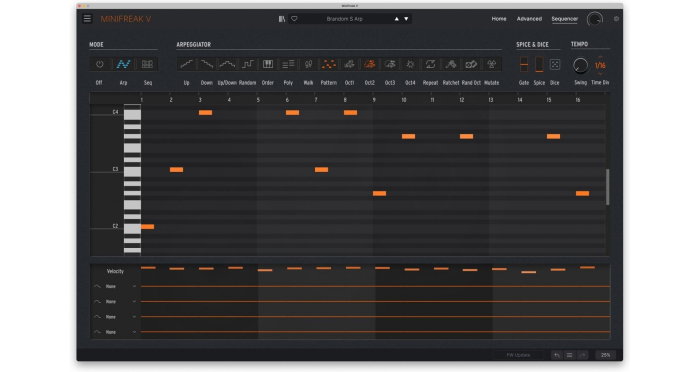Screen dimensions: 700x372
Task: Click the velocity bar for step 14
Action: pyautogui.click(x=529, y=272)
